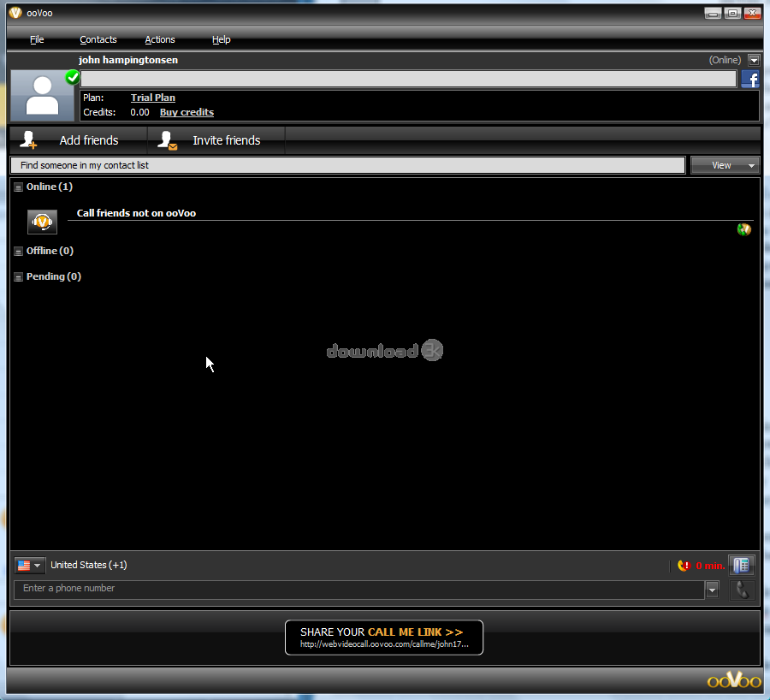Click the phone call handset button

tap(742, 590)
